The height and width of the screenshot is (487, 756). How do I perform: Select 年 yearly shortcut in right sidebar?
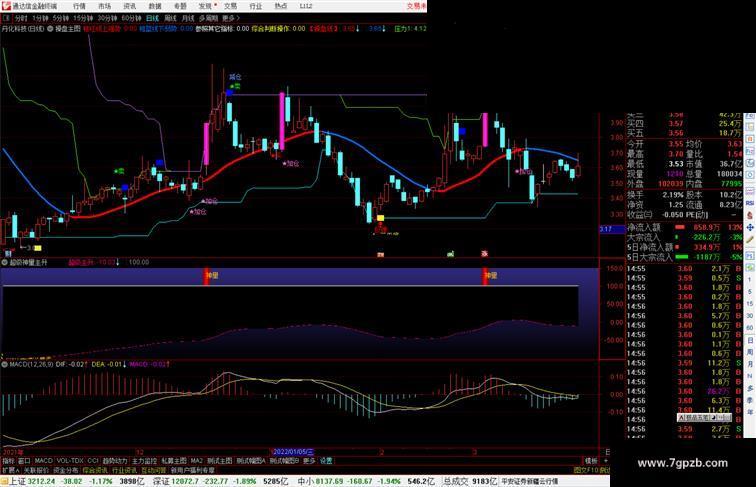[x=750, y=412]
